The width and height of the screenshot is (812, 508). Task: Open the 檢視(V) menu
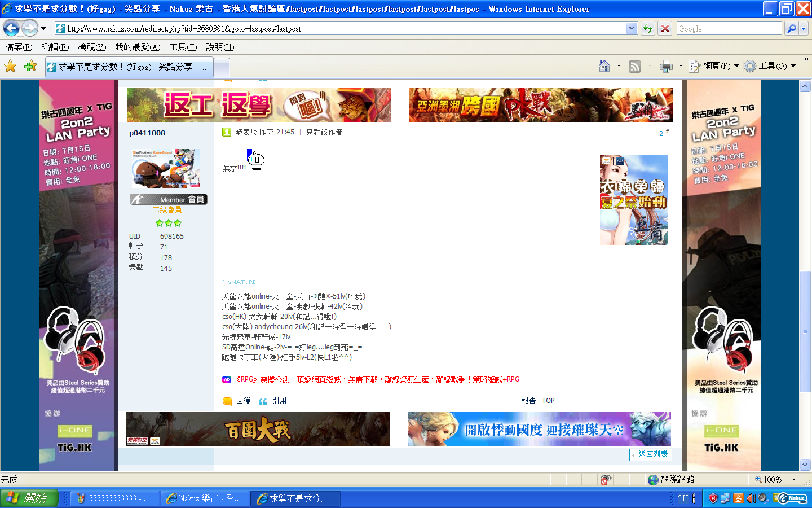tap(92, 47)
